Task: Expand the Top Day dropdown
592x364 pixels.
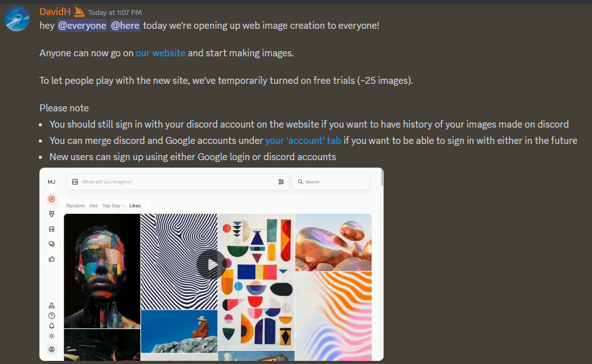Action: pyautogui.click(x=114, y=206)
